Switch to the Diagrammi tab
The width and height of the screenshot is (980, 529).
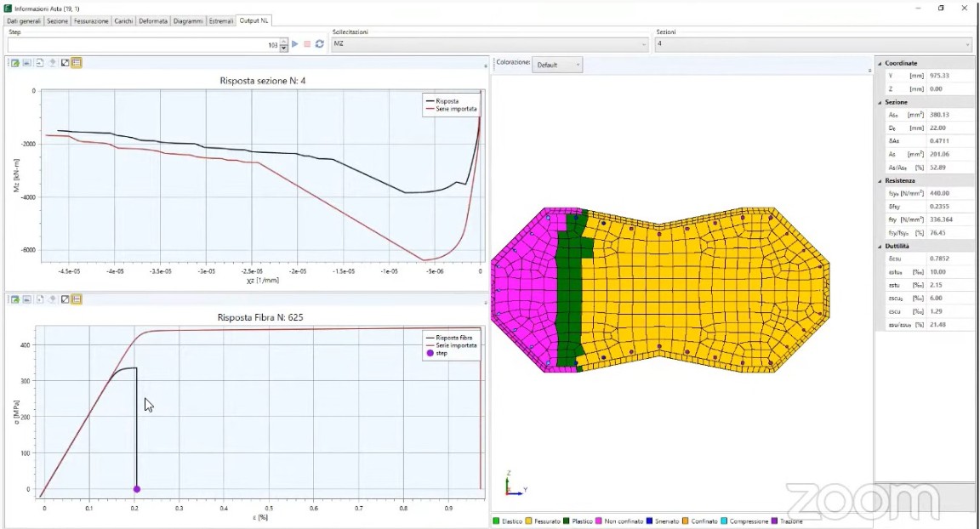click(188, 20)
